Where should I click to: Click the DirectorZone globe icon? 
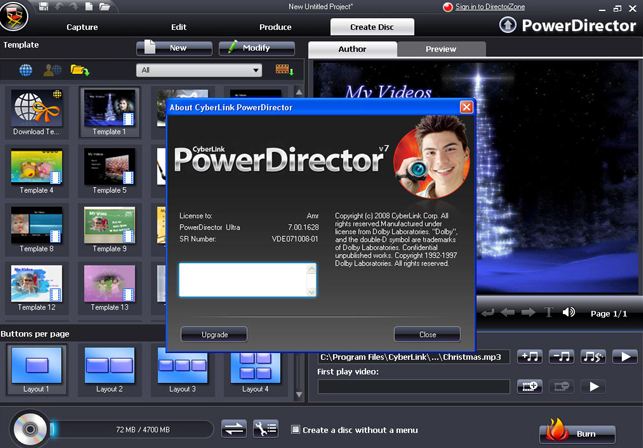[25, 70]
